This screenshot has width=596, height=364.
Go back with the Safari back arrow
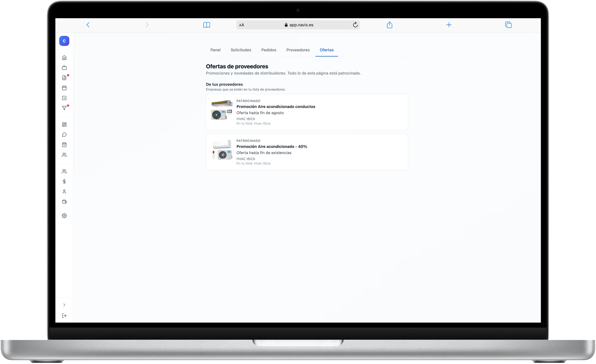pos(88,25)
